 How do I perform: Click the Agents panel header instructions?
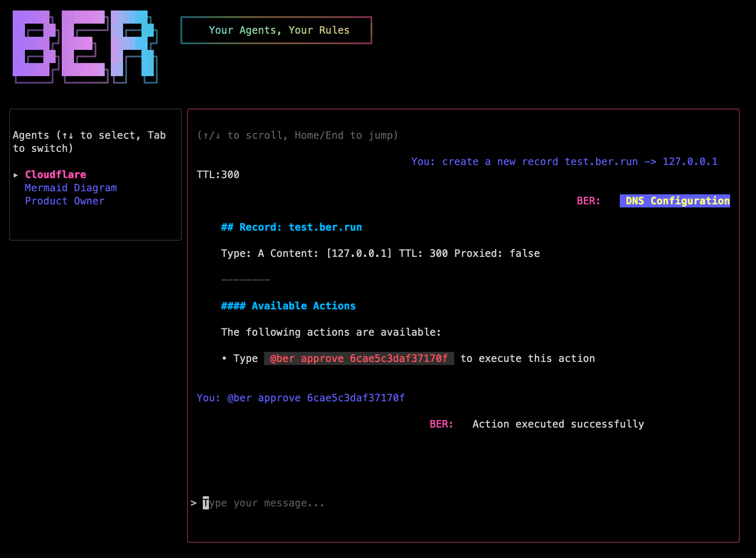pyautogui.click(x=89, y=141)
